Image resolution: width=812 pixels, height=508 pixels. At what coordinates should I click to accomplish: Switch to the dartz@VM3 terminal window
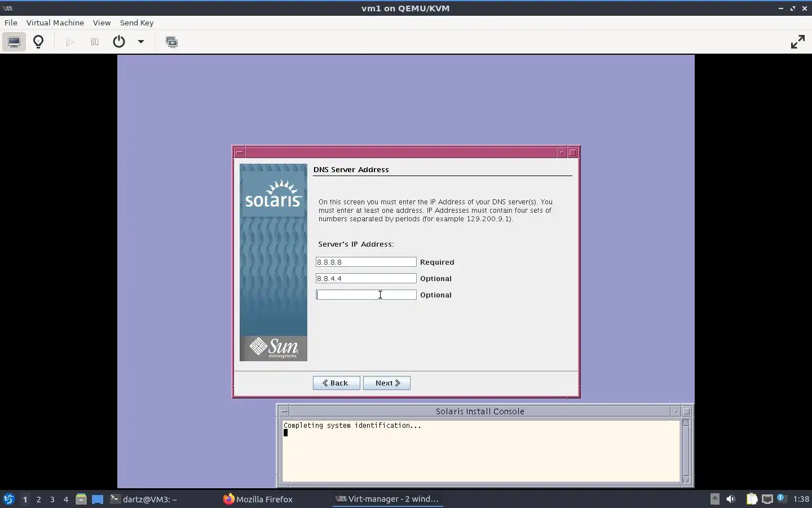coord(144,499)
